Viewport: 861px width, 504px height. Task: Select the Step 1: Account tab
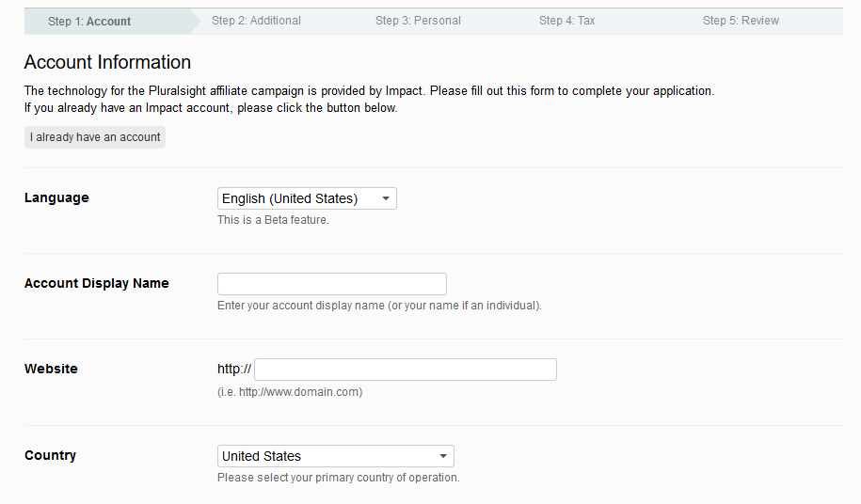click(x=89, y=21)
